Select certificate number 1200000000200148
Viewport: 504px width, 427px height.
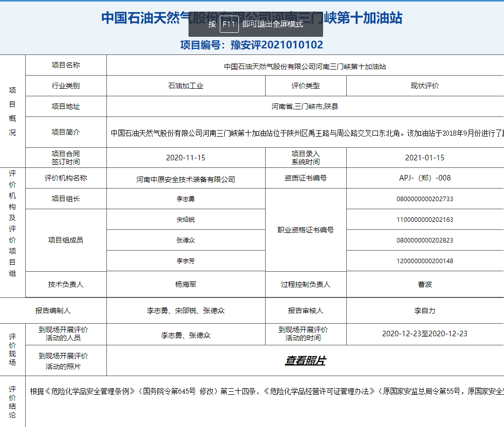[x=425, y=261]
